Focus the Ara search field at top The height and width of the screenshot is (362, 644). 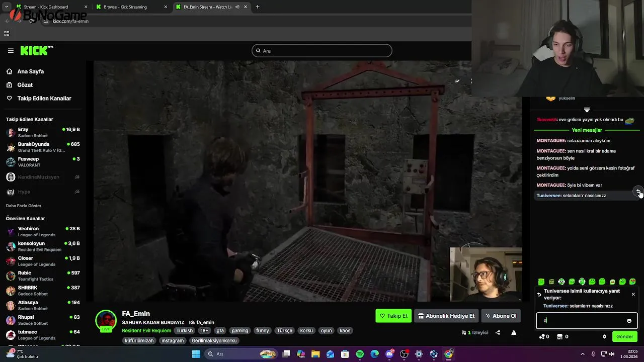pyautogui.click(x=322, y=50)
